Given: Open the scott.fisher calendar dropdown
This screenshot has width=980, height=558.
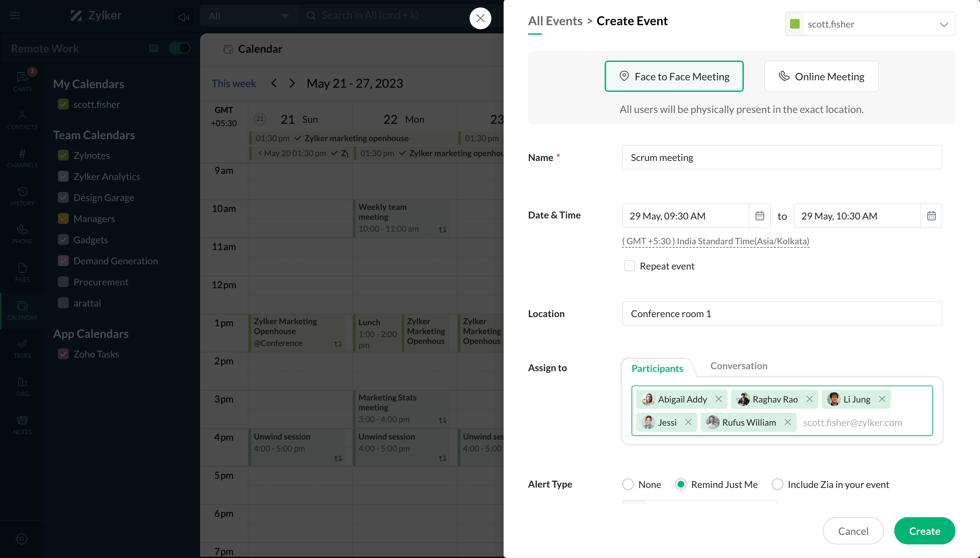Looking at the screenshot, I should pos(870,24).
